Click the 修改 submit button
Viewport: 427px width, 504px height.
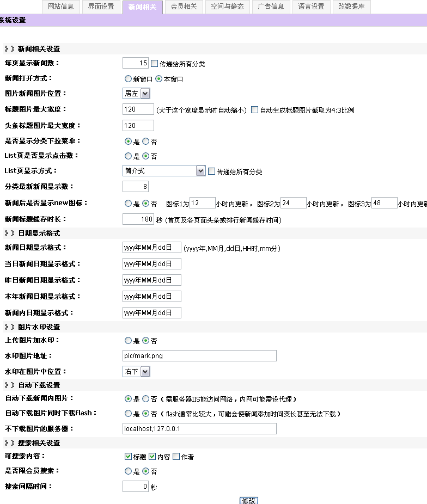[249, 501]
